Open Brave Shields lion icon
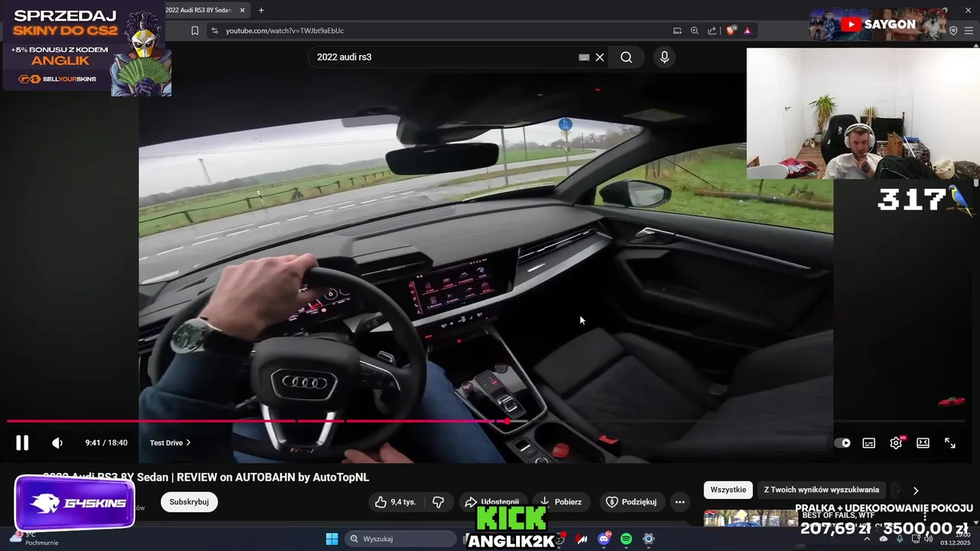This screenshot has width=980, height=551. tap(730, 31)
